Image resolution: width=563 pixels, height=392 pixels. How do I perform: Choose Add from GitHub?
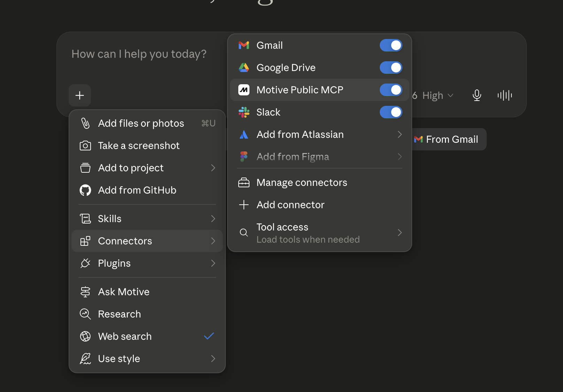pos(147,190)
